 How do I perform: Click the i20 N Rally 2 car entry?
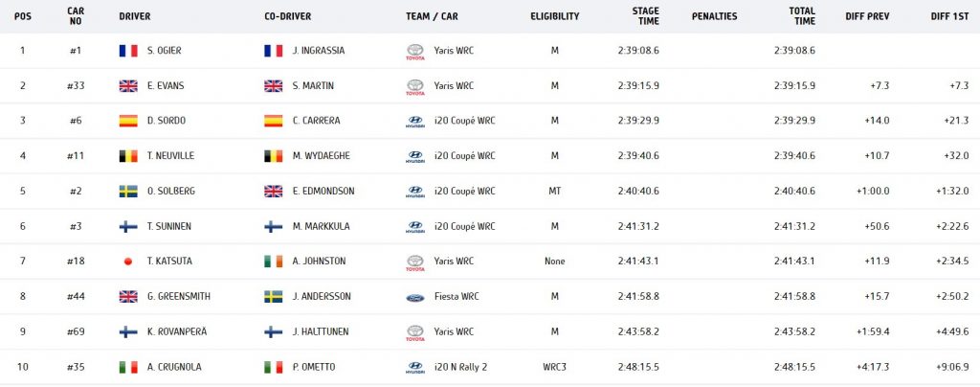click(x=460, y=367)
